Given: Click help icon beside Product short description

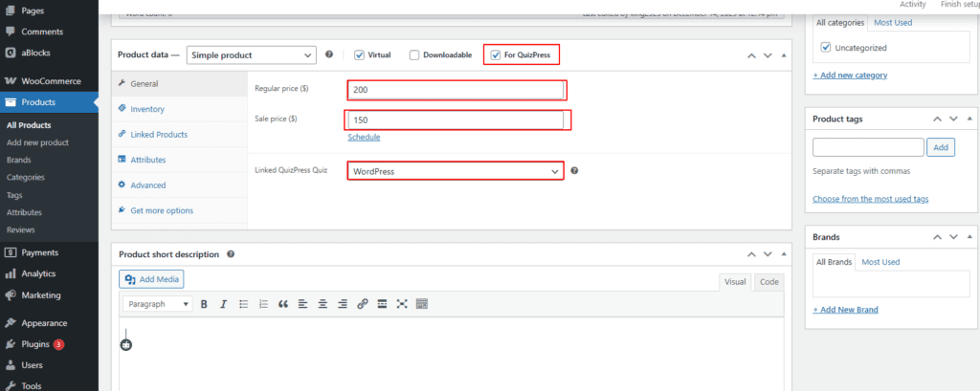Looking at the screenshot, I should pos(231,254).
